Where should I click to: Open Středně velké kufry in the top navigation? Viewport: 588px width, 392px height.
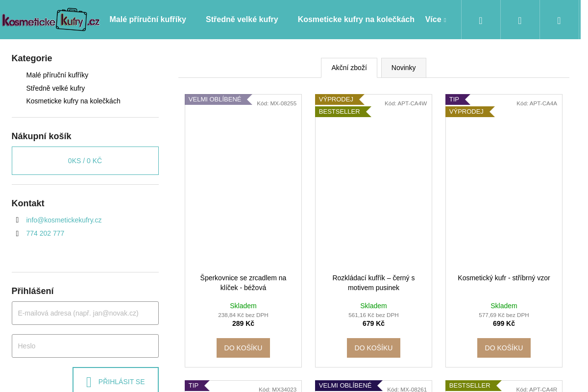coord(242,20)
